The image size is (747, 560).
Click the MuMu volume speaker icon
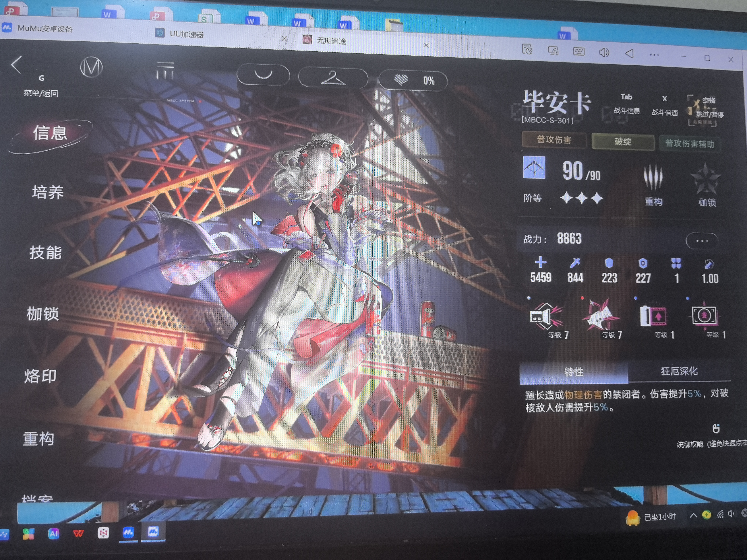coord(604,53)
